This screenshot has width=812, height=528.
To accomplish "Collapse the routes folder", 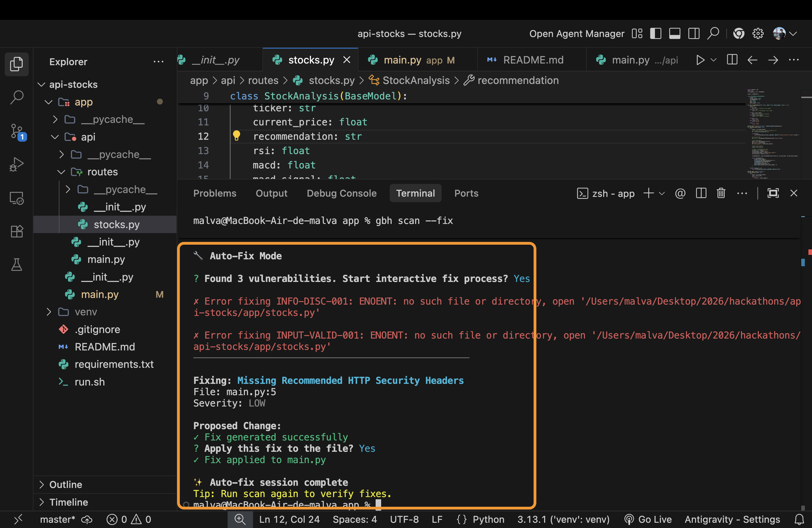I will pos(102,171).
